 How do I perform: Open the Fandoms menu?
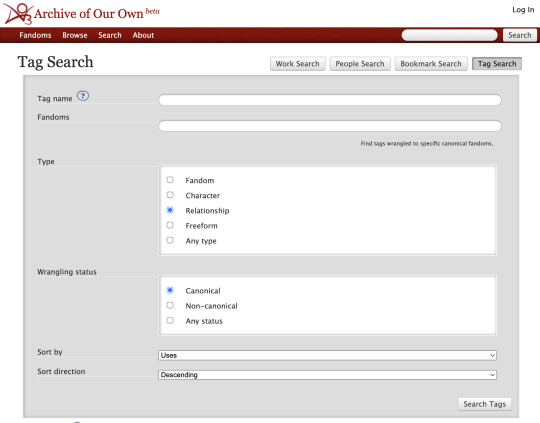click(x=35, y=35)
